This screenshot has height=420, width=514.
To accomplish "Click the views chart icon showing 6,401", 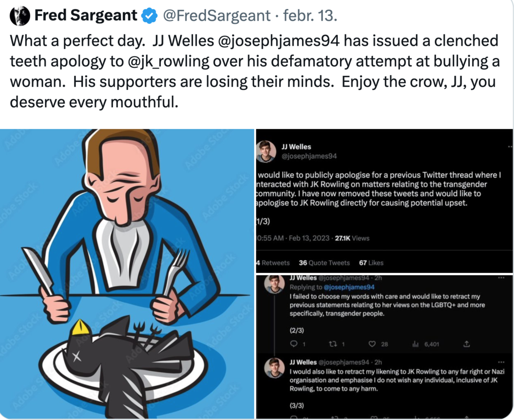I will 416,344.
